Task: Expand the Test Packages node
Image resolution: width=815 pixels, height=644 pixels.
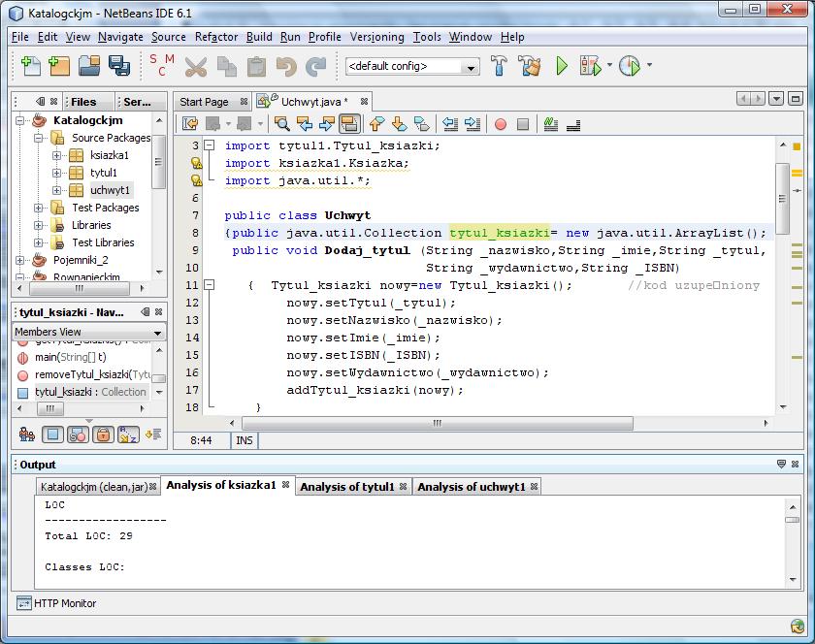Action: point(38,208)
